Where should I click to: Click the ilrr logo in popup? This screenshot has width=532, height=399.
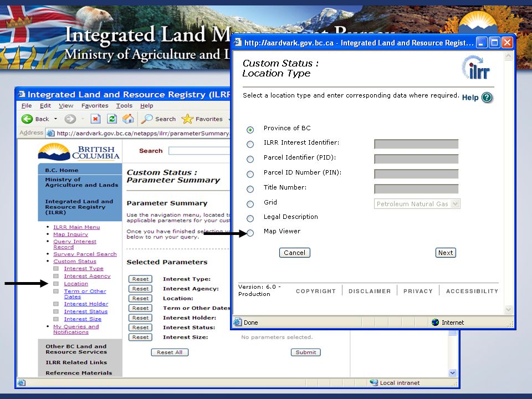(475, 68)
